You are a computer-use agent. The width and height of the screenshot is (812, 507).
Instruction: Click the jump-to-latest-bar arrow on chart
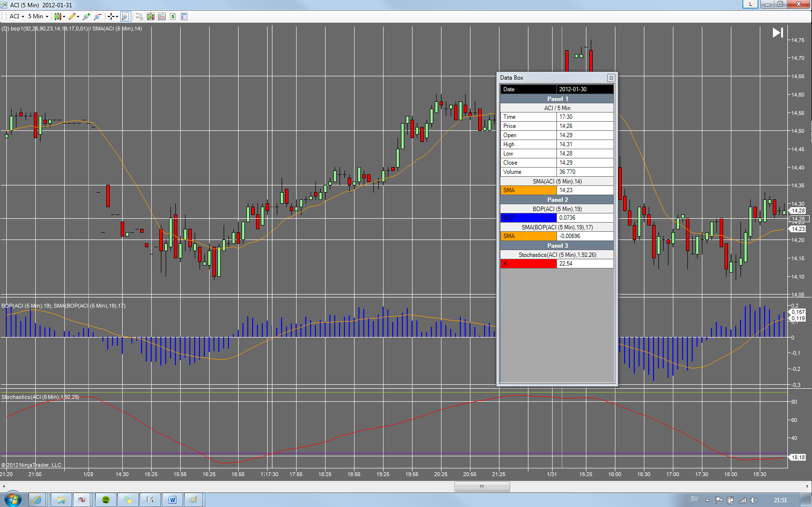777,33
